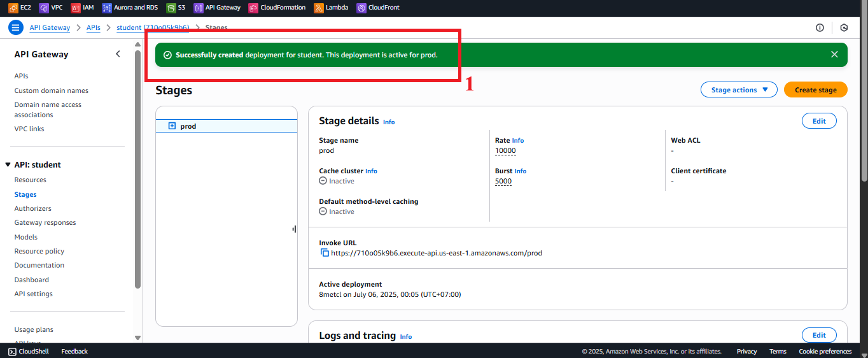Click the Create stage button
This screenshot has height=358, width=868.
tap(815, 90)
